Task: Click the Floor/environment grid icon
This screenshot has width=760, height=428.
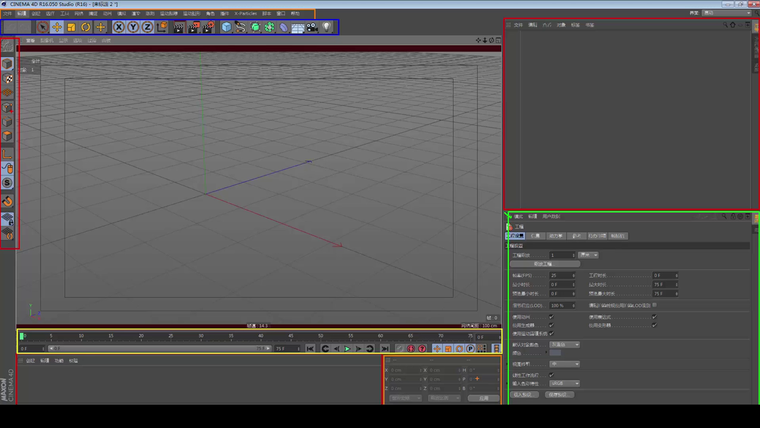Action: click(x=298, y=27)
